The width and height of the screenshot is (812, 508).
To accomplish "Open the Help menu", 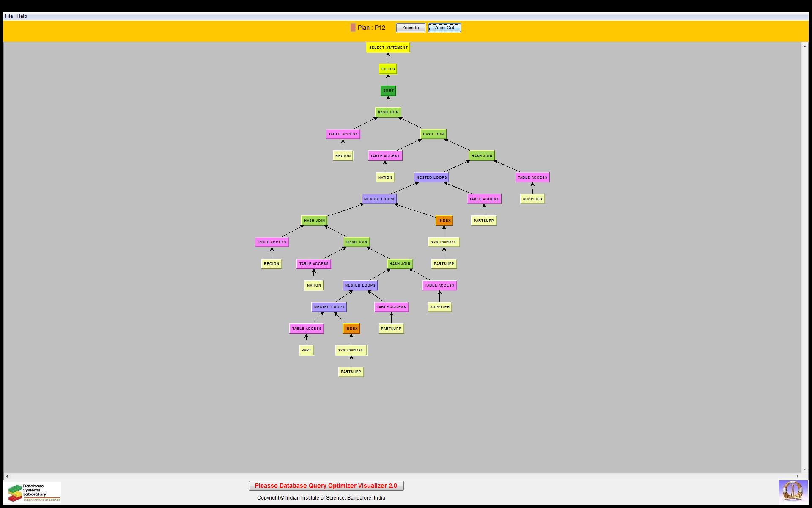I will [22, 16].
